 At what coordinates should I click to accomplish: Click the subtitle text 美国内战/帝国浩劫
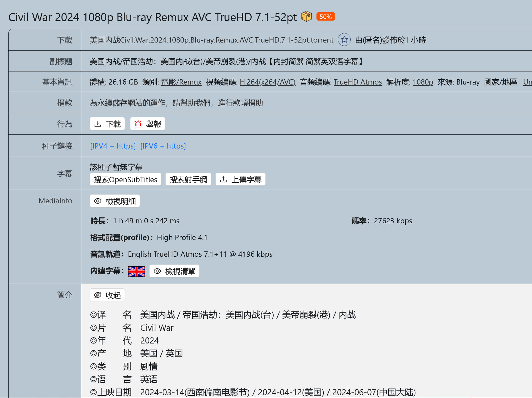click(x=227, y=61)
